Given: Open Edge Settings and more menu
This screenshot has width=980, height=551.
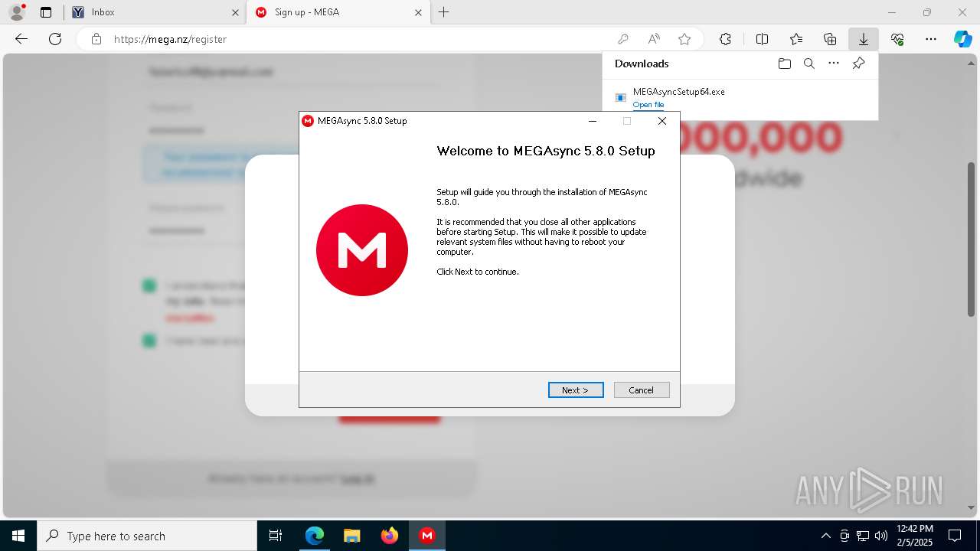Looking at the screenshot, I should (931, 39).
